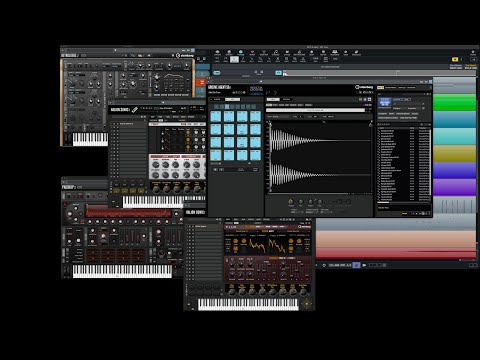
Task: Select the bright green track in Cubase
Action: point(454,102)
